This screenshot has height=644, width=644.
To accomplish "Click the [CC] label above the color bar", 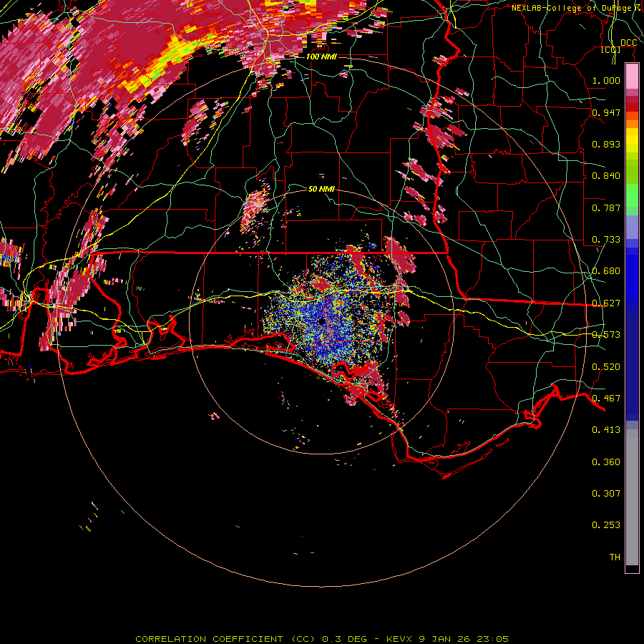I will click(x=611, y=50).
